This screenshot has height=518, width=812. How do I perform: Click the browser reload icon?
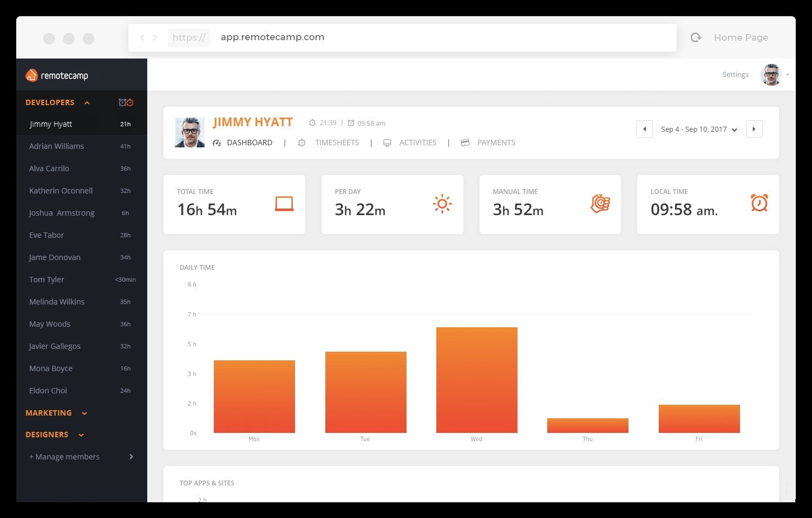tap(696, 37)
